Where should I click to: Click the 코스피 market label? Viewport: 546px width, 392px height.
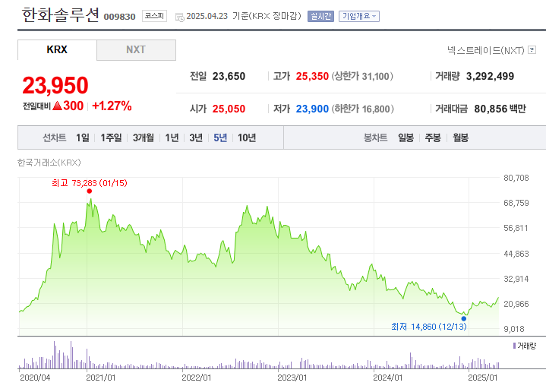pyautogui.click(x=154, y=16)
